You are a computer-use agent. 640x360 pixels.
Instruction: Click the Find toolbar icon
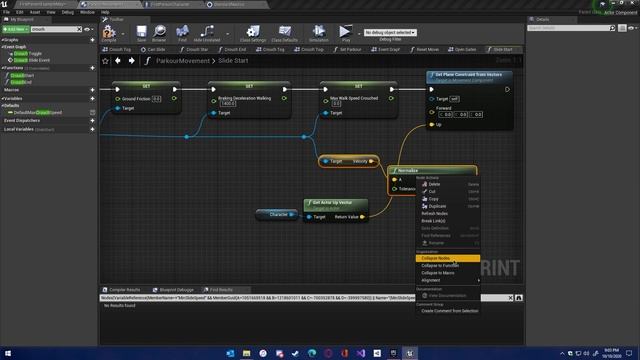182,33
